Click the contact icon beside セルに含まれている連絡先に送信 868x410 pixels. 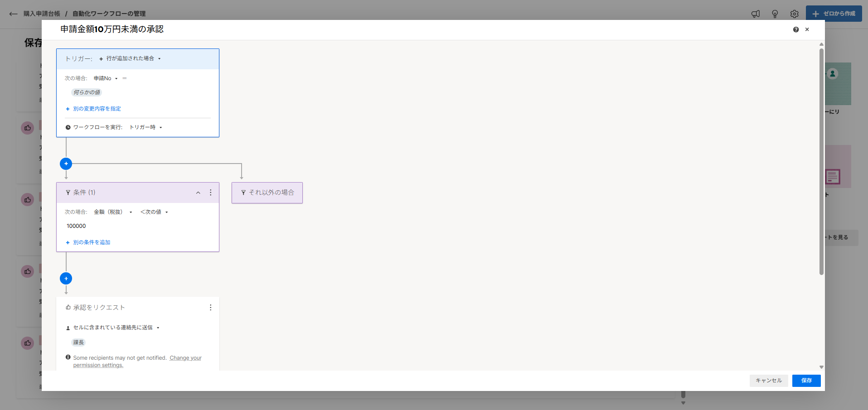click(68, 328)
